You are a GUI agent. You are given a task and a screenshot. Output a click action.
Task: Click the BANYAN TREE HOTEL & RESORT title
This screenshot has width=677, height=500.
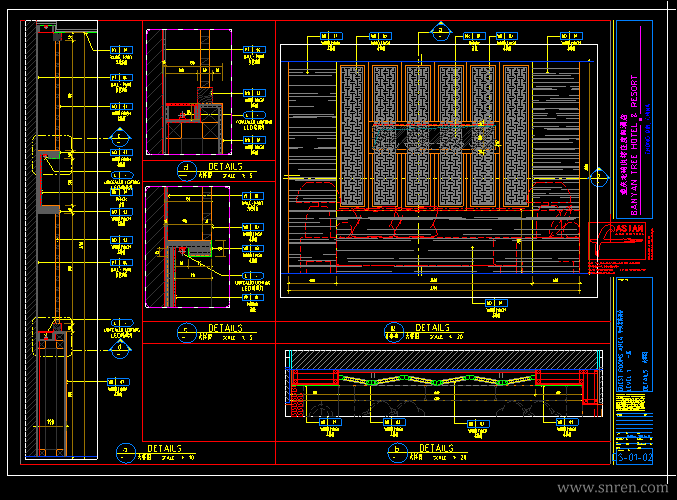click(x=634, y=145)
